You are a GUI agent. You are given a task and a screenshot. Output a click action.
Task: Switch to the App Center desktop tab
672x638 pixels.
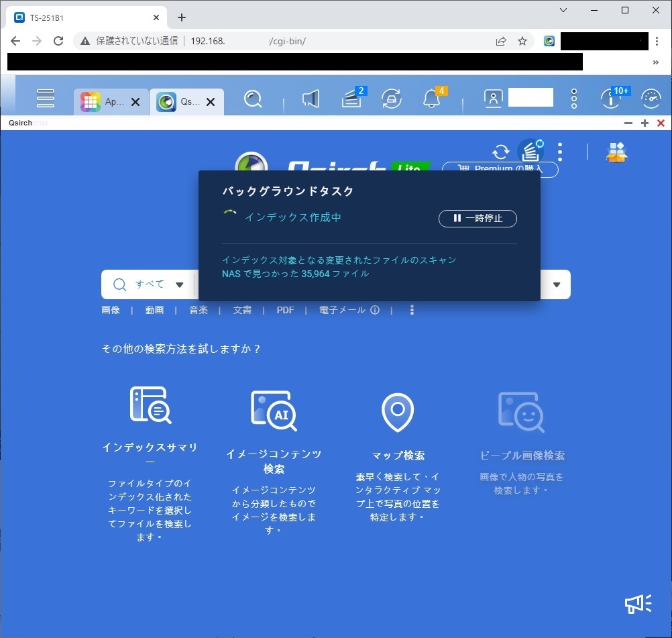(103, 101)
